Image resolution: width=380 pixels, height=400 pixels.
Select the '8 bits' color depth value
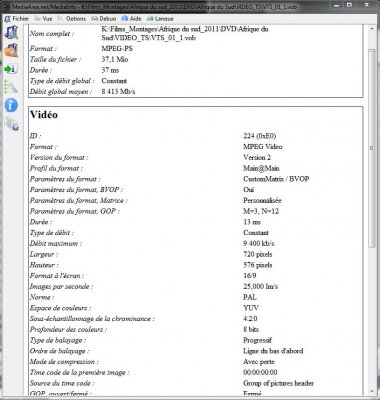pos(251,329)
